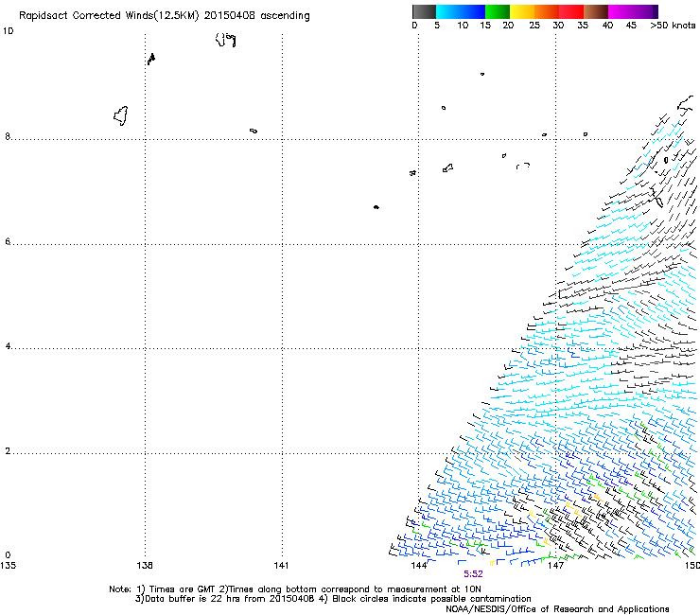Click the latitude label 10
Screen dimensions: 700x615
point(8,31)
